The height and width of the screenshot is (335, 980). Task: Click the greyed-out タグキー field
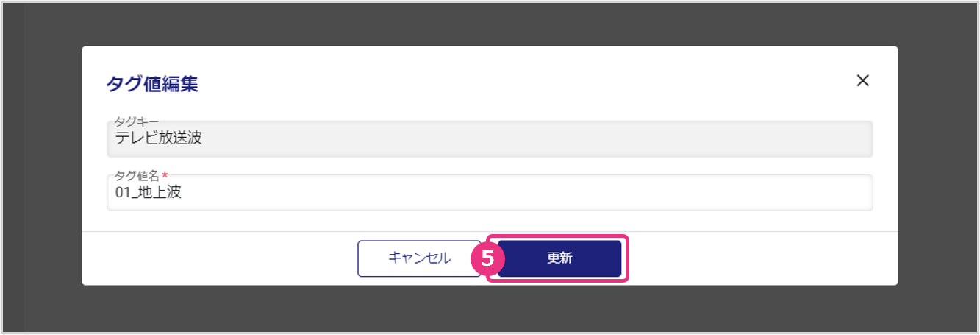click(489, 138)
